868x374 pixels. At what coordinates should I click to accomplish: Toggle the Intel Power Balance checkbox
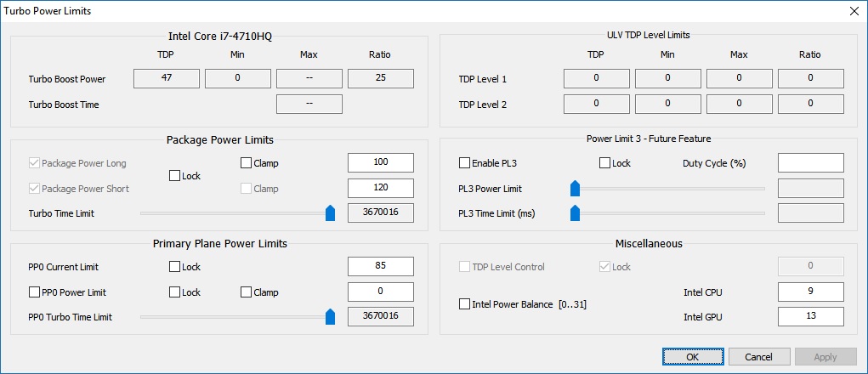(465, 304)
